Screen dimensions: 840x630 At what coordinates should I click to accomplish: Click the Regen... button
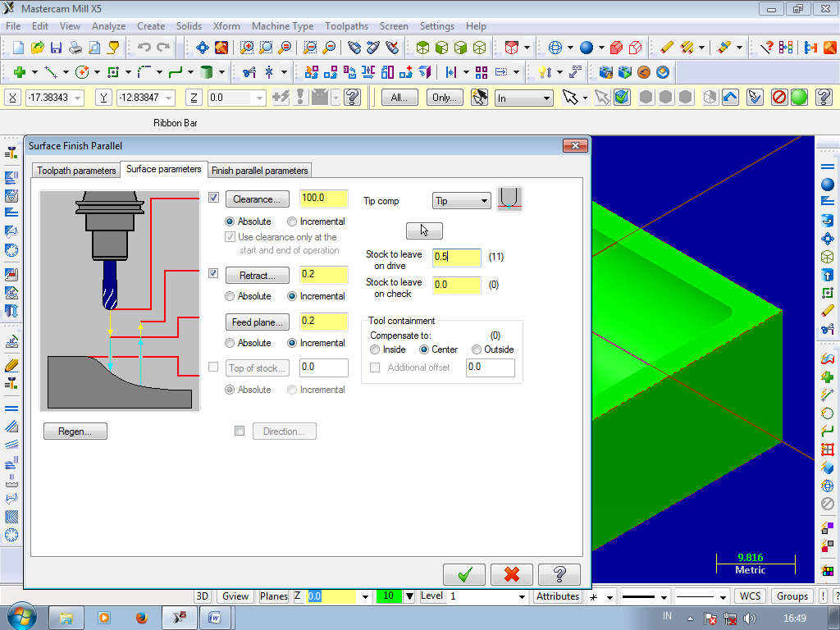click(75, 431)
